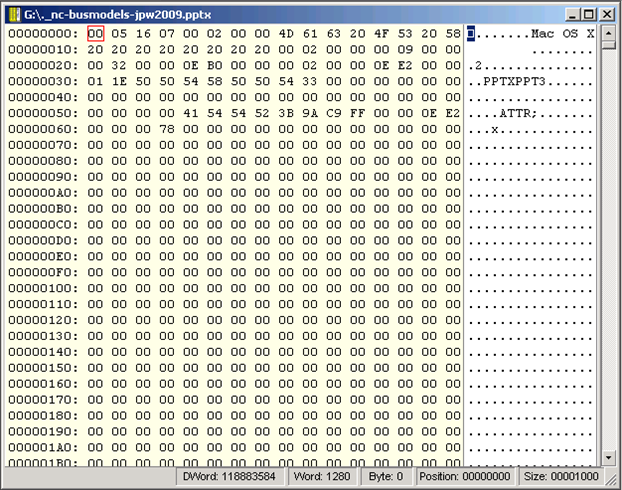Click the DWord value in status bar
This screenshot has height=490, width=622.
[x=226, y=478]
